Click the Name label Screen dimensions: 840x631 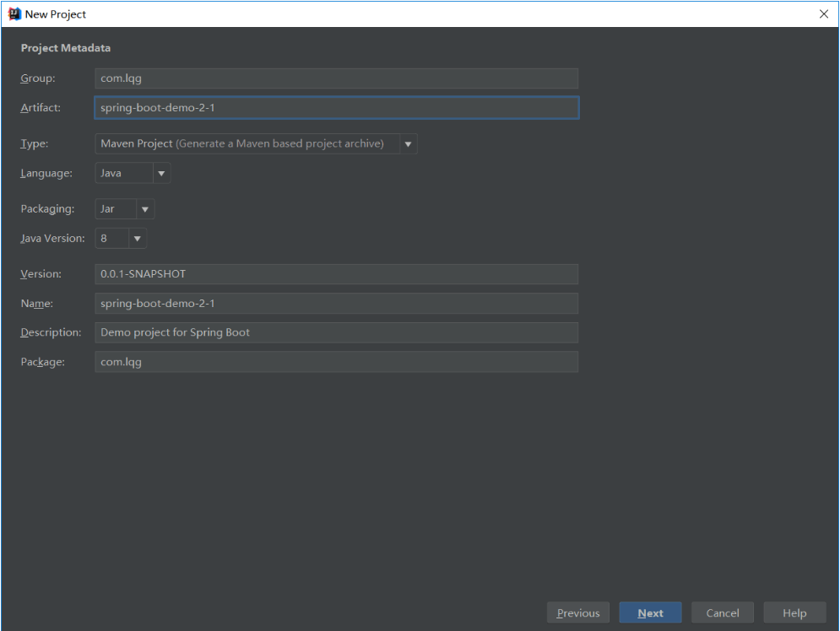tap(37, 304)
